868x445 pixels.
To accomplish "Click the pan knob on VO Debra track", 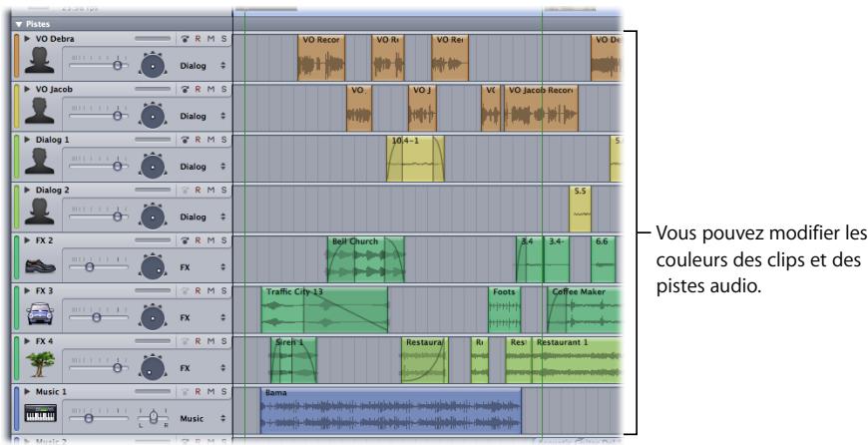I will point(154,65).
